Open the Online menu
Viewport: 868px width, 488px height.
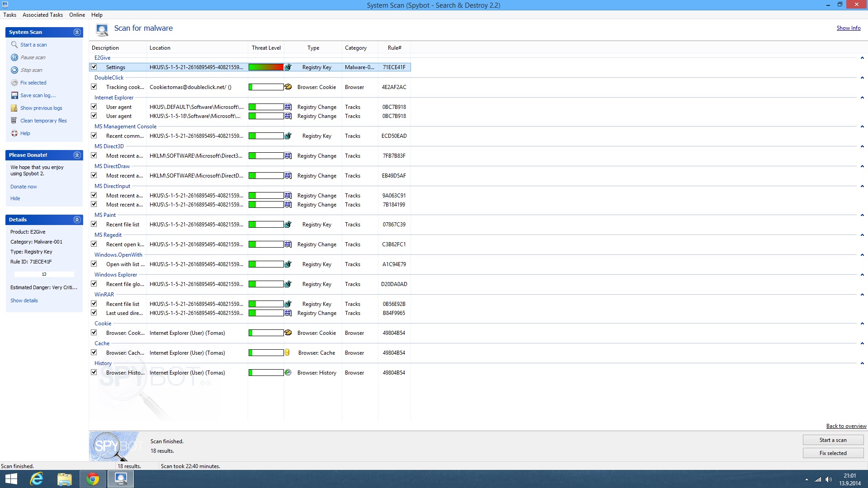pyautogui.click(x=77, y=15)
